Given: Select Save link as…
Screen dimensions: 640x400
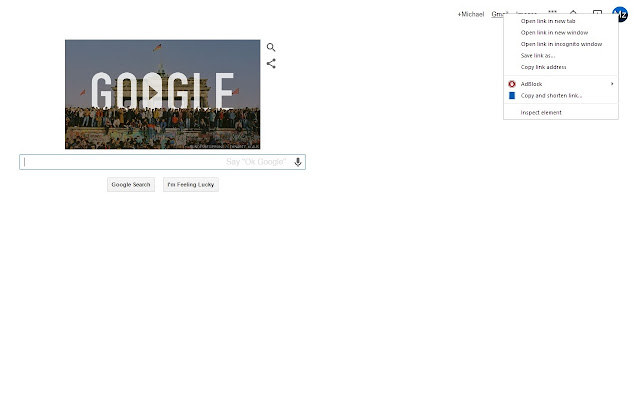Looking at the screenshot, I should click(x=561, y=55).
